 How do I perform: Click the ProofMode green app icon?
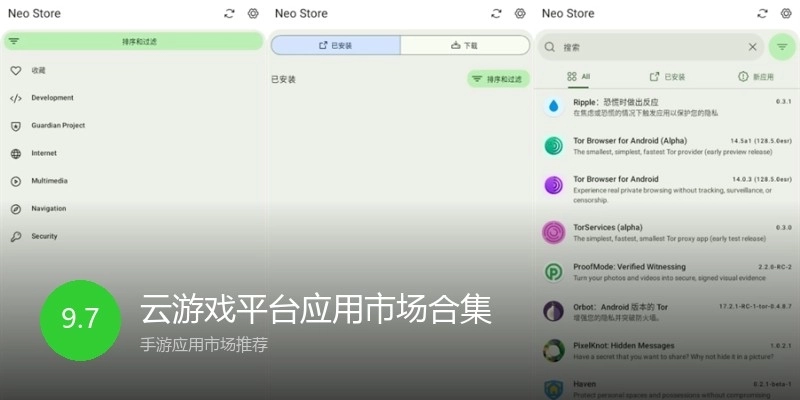click(553, 272)
